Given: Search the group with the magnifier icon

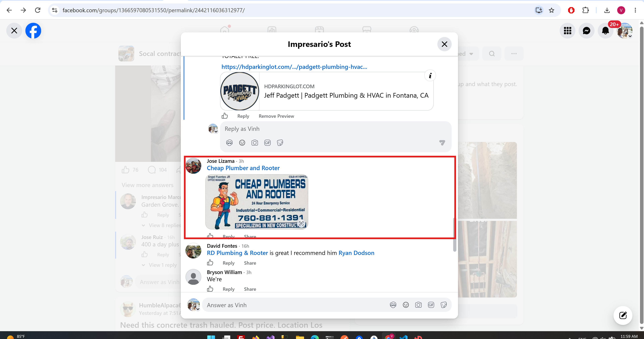Looking at the screenshot, I should 492,54.
